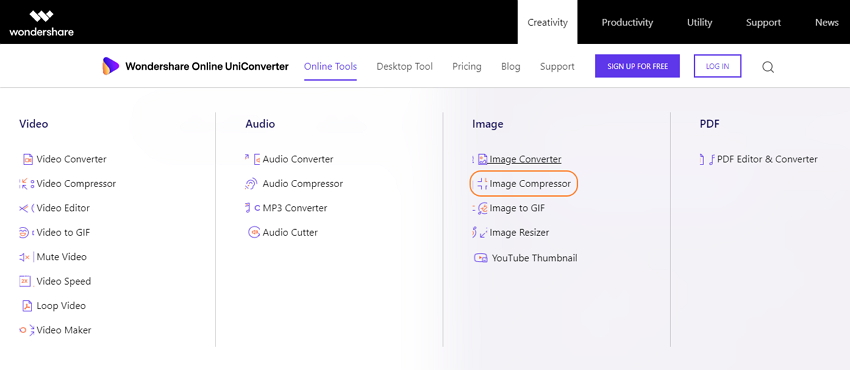Open the Utility top menu
Screen dimensions: 850x370
click(699, 22)
